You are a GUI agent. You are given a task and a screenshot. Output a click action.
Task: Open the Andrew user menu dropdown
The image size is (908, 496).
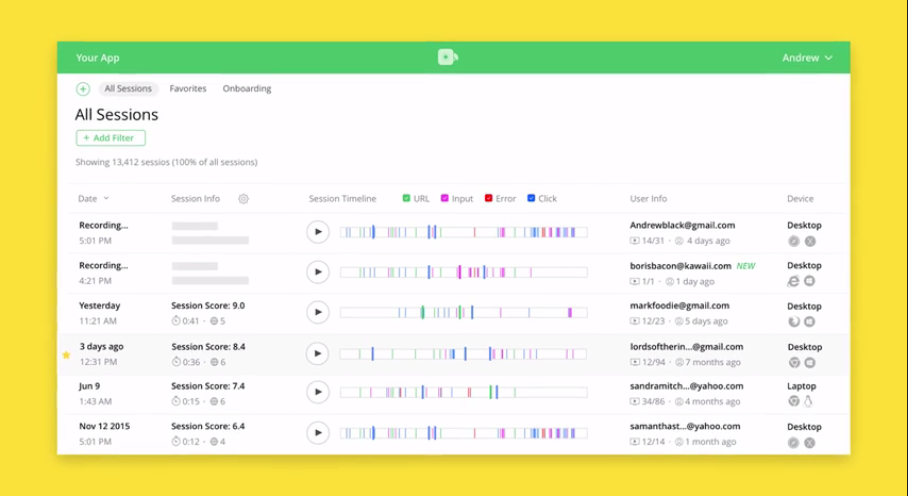point(806,58)
